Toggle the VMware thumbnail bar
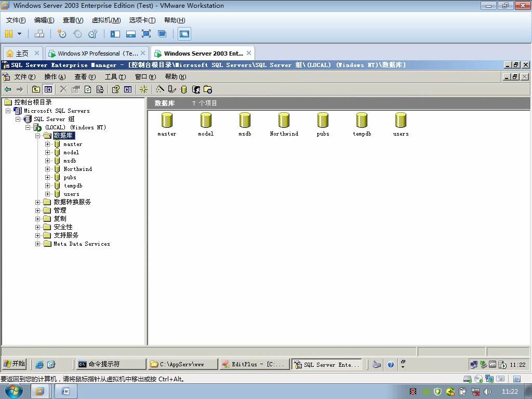 click(130, 34)
